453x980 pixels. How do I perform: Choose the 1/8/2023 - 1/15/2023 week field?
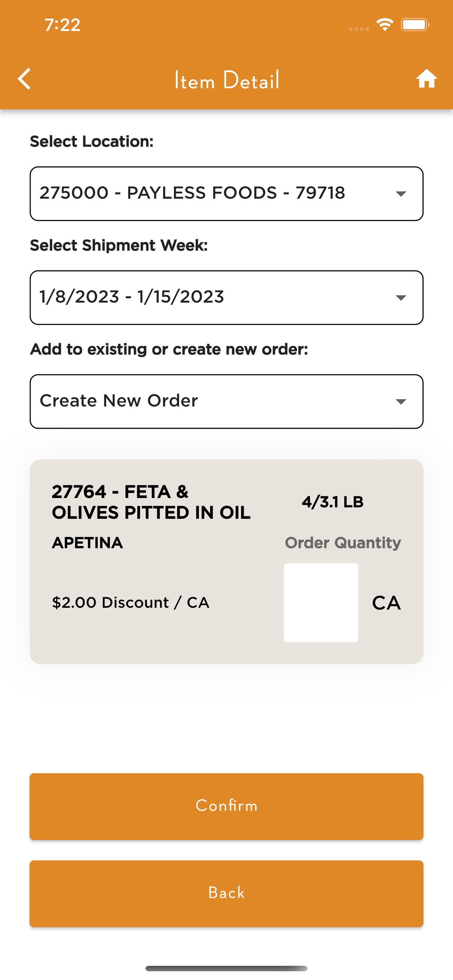coord(226,297)
